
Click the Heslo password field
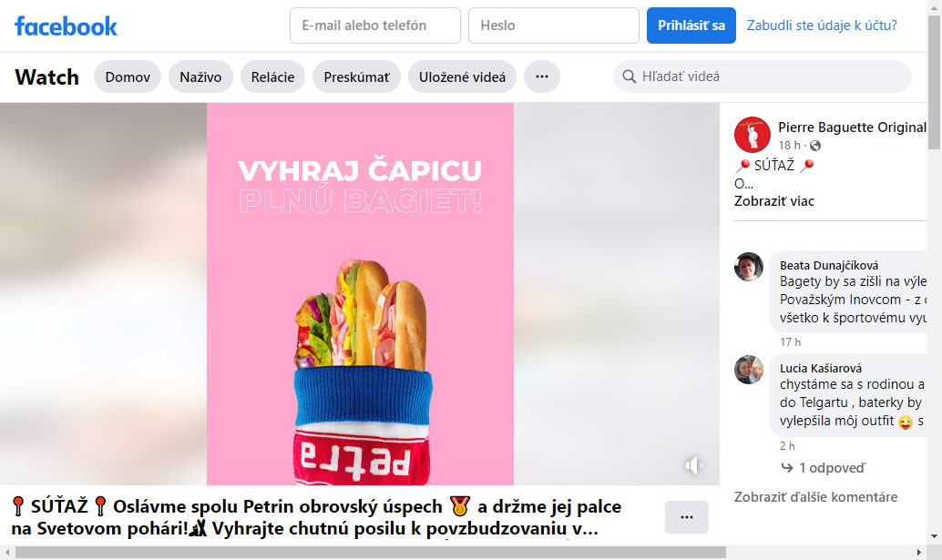554,25
